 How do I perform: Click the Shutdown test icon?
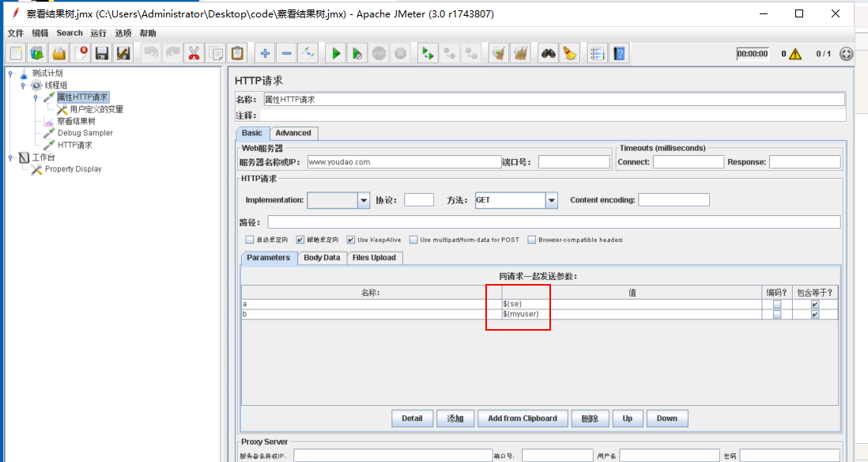(400, 53)
